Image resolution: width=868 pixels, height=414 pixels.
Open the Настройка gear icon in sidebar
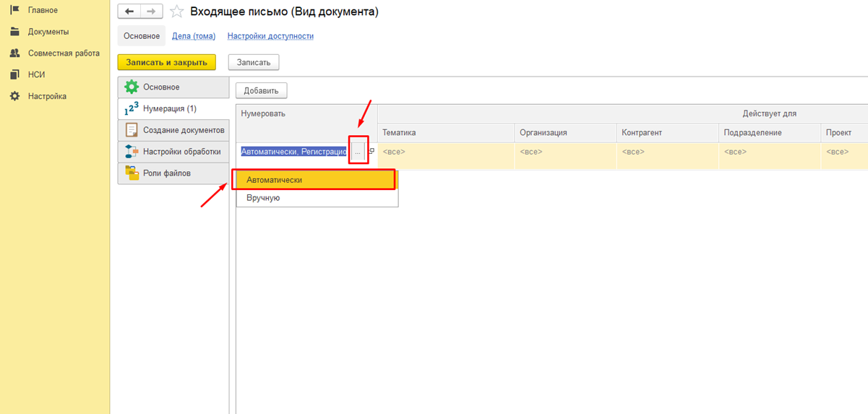pyautogui.click(x=14, y=96)
